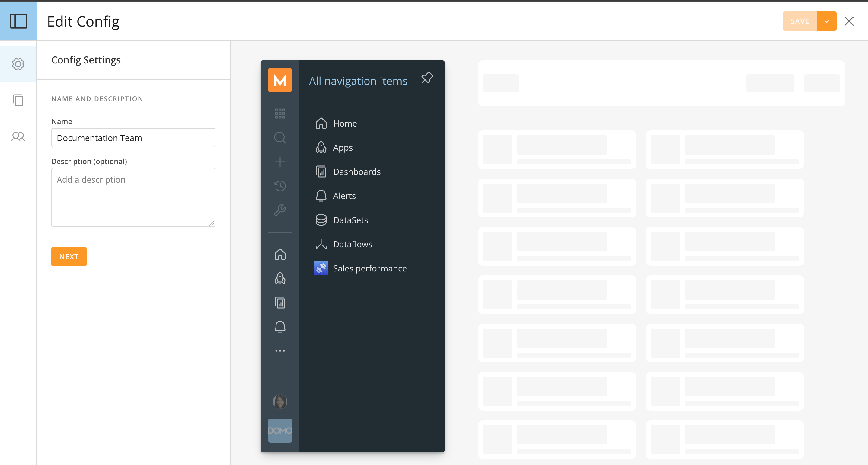
Task: Select the Sales performance label
Action: tap(370, 268)
